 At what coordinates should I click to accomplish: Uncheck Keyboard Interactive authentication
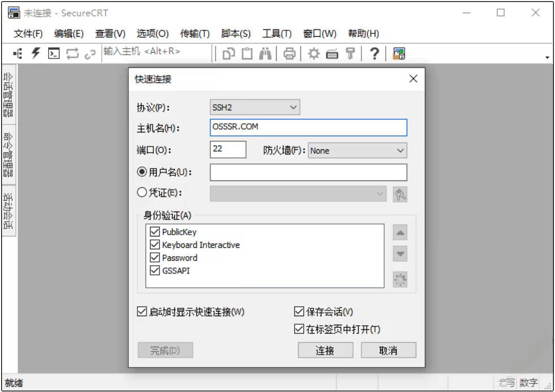[154, 244]
